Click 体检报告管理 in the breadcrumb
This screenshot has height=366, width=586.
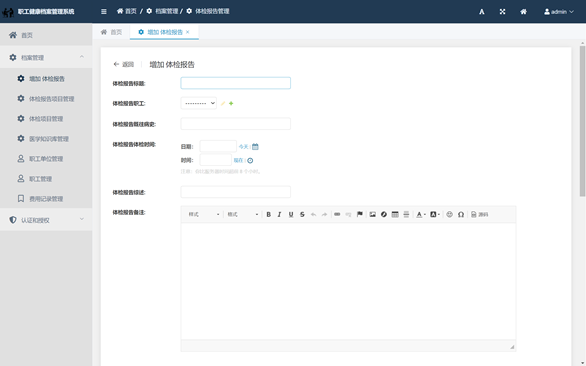click(x=208, y=11)
